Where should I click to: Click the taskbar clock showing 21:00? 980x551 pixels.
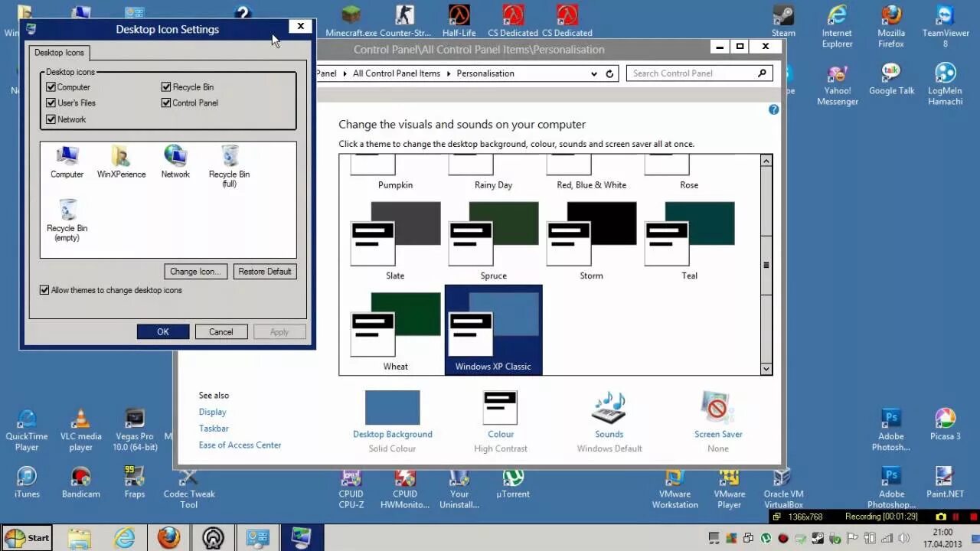943,538
